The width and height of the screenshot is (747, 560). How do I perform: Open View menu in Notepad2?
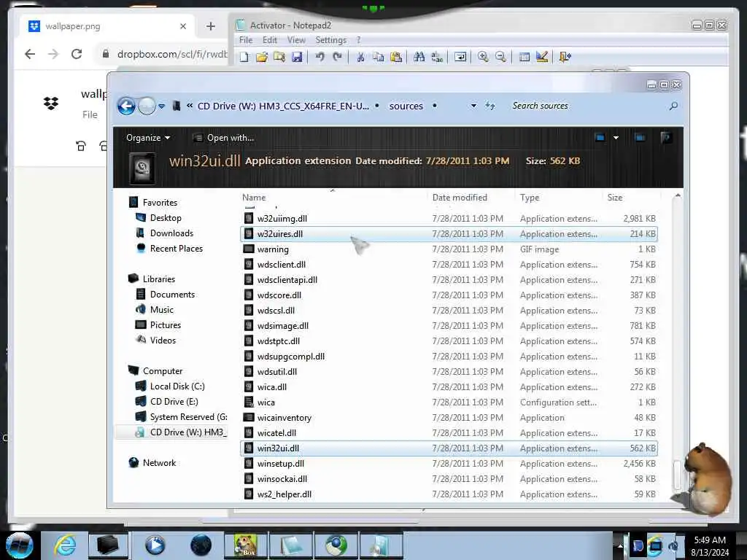296,40
